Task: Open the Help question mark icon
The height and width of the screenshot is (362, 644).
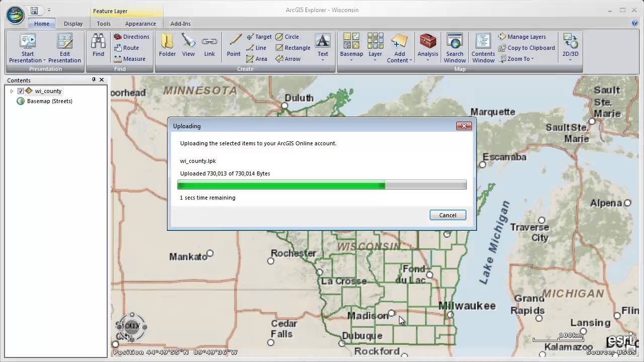Action: point(634,23)
